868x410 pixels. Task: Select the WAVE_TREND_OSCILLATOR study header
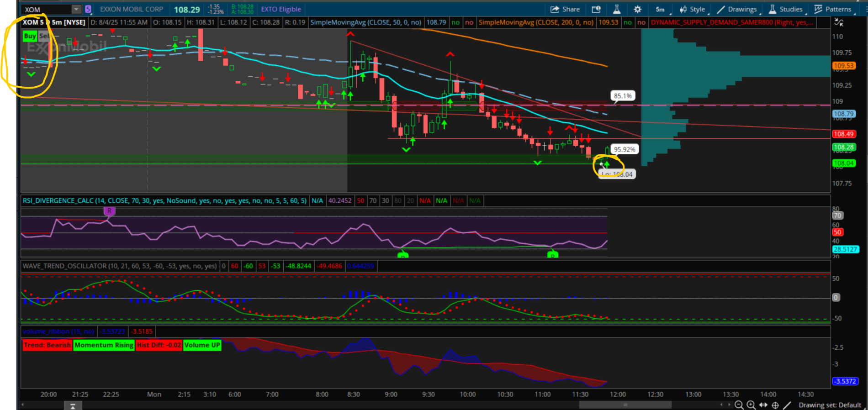point(120,266)
